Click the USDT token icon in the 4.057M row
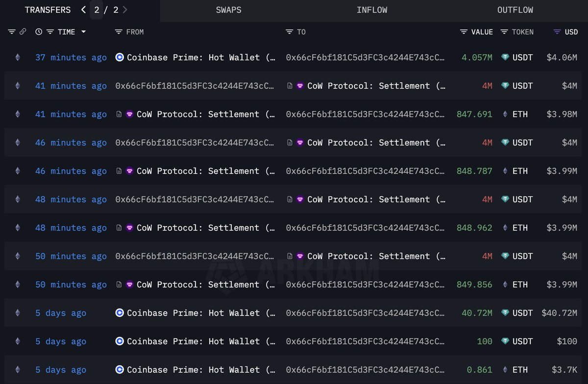588x384 pixels. [x=505, y=57]
